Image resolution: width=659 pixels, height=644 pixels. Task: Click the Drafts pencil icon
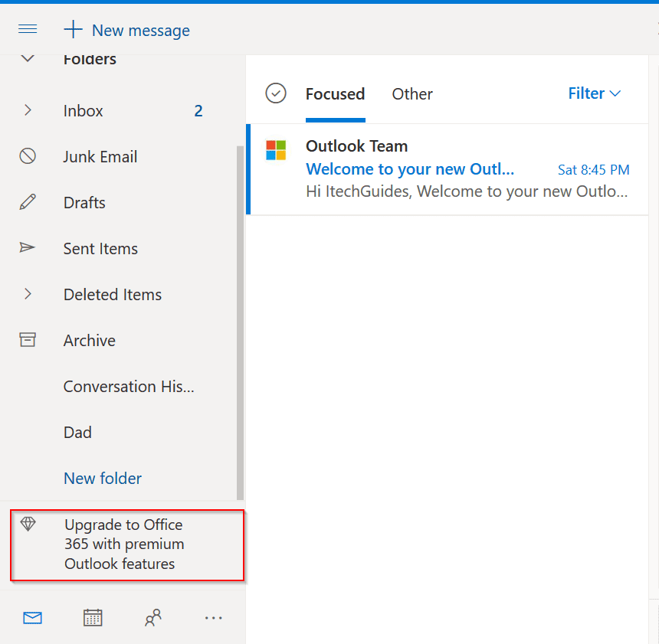tap(28, 202)
